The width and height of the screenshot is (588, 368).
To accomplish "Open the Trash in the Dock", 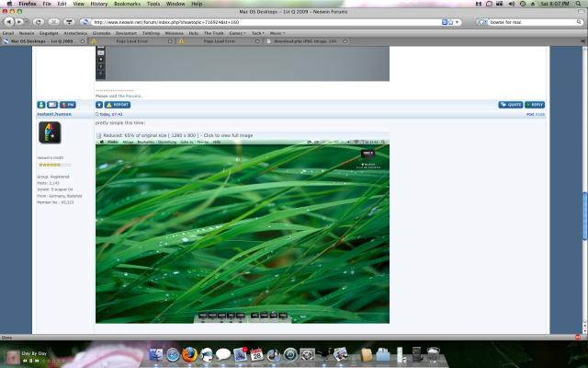I will [x=433, y=354].
